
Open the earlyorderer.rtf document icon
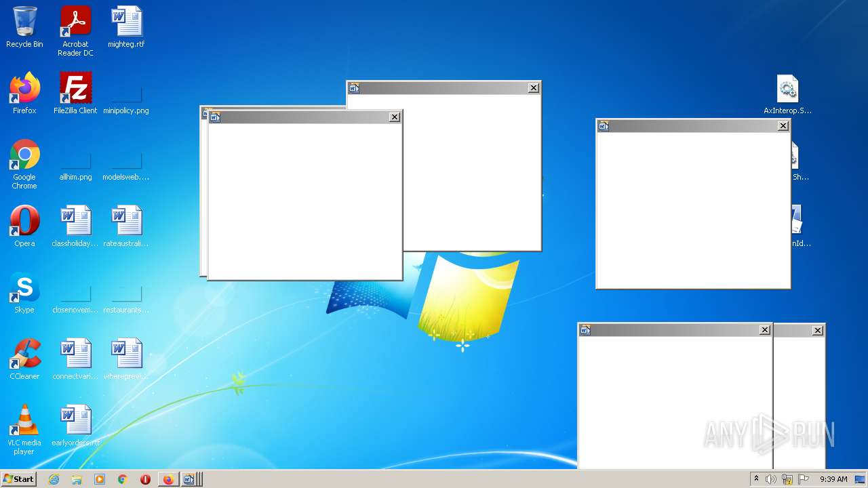[75, 426]
